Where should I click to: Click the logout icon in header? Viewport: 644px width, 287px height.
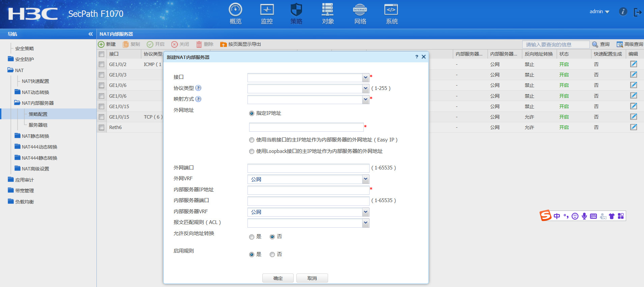638,12
